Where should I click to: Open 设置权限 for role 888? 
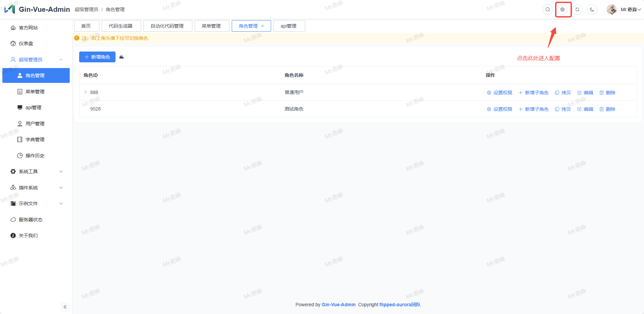[x=500, y=93]
